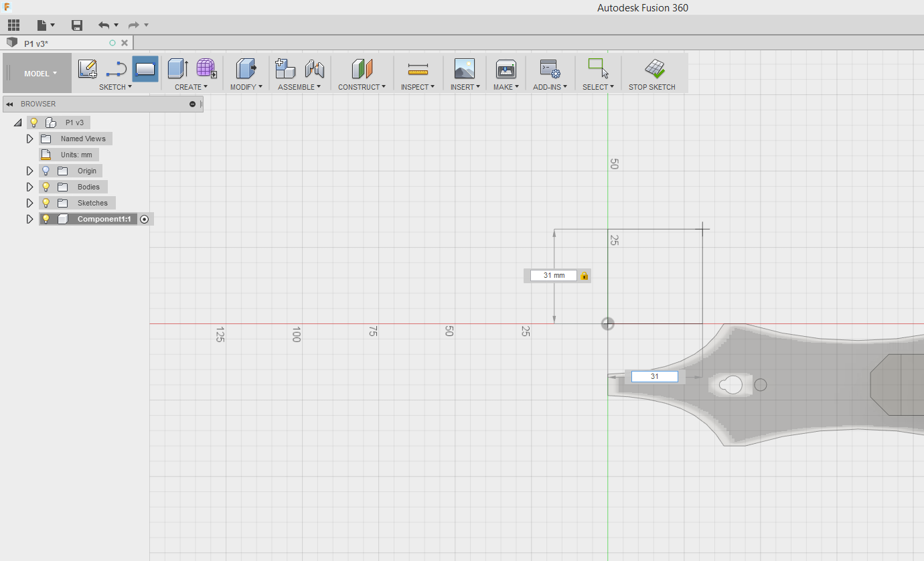Switch to the P1 v3* document tab
924x561 pixels.
(36, 43)
